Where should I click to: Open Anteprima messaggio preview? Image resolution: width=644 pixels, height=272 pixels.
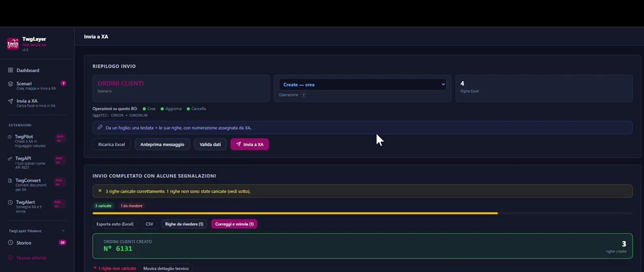coord(162,144)
